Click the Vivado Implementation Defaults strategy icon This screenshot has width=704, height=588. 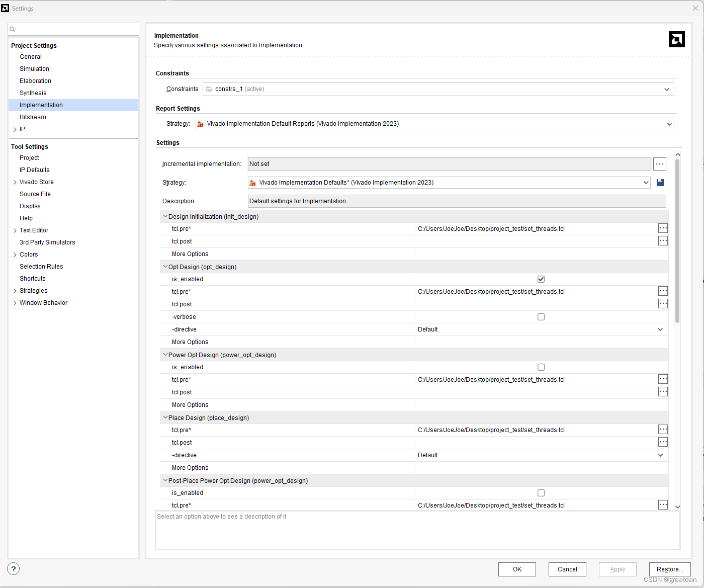[252, 183]
